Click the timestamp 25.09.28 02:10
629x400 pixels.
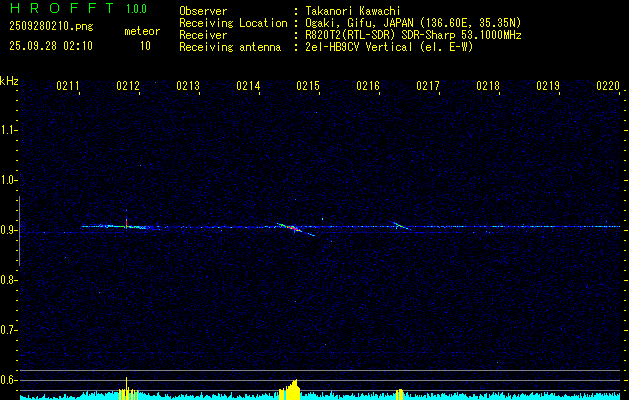coord(51,46)
